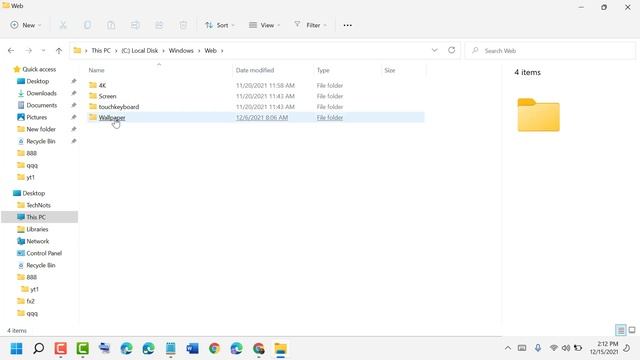
Task: Click the New button in toolbar
Action: point(26,25)
